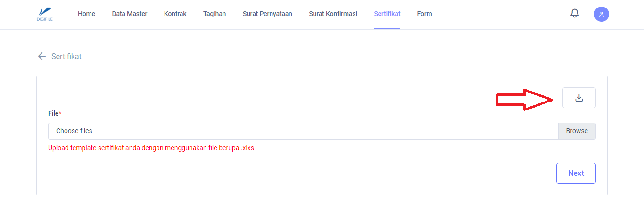Open the notifications bell
The height and width of the screenshot is (212, 644).
[x=574, y=14]
